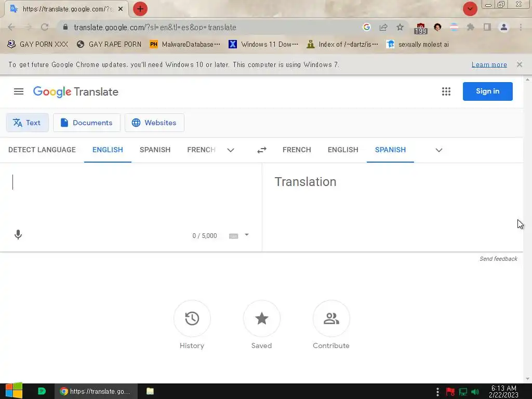Open File Explorer from the taskbar
532x399 pixels.
point(150,391)
